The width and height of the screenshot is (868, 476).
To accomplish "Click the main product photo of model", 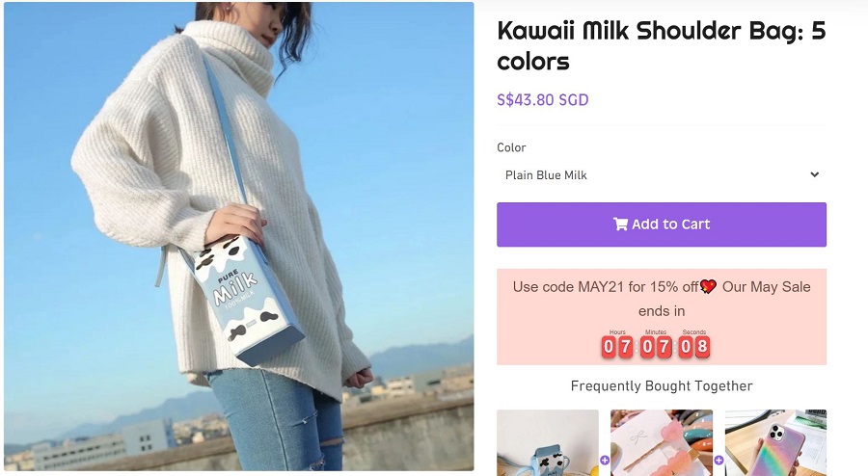I will 239,237.
